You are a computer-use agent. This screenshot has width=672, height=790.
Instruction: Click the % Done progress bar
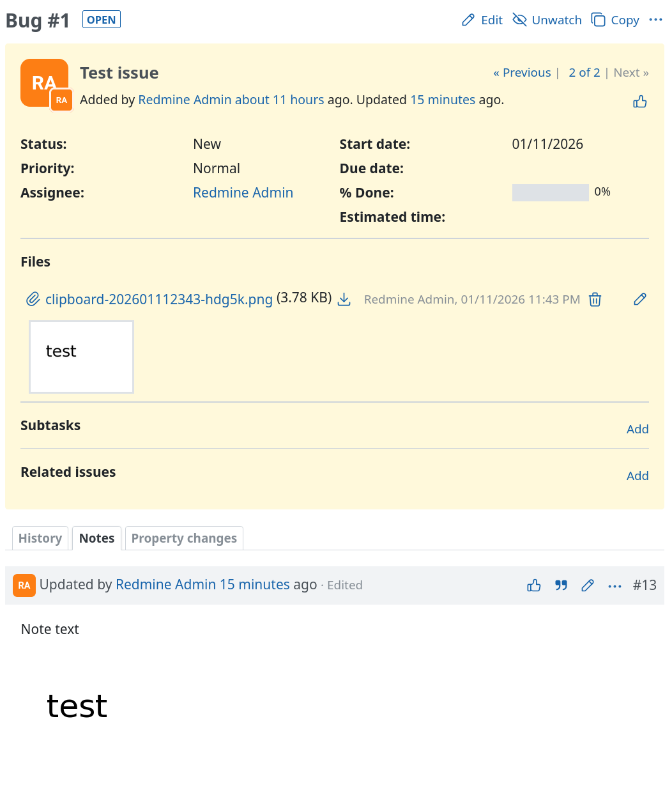click(x=550, y=192)
